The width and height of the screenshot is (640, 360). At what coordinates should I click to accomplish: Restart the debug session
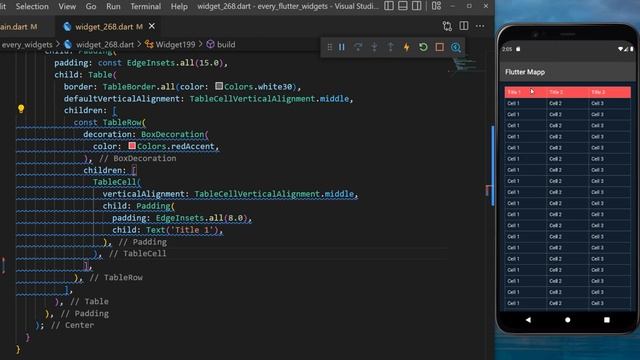[x=423, y=47]
